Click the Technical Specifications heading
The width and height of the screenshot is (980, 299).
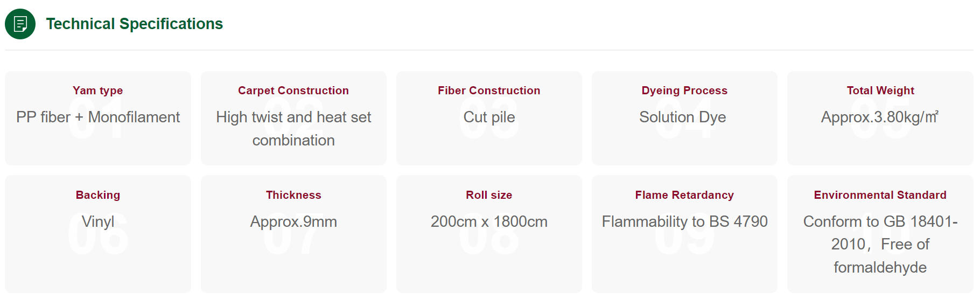(135, 24)
